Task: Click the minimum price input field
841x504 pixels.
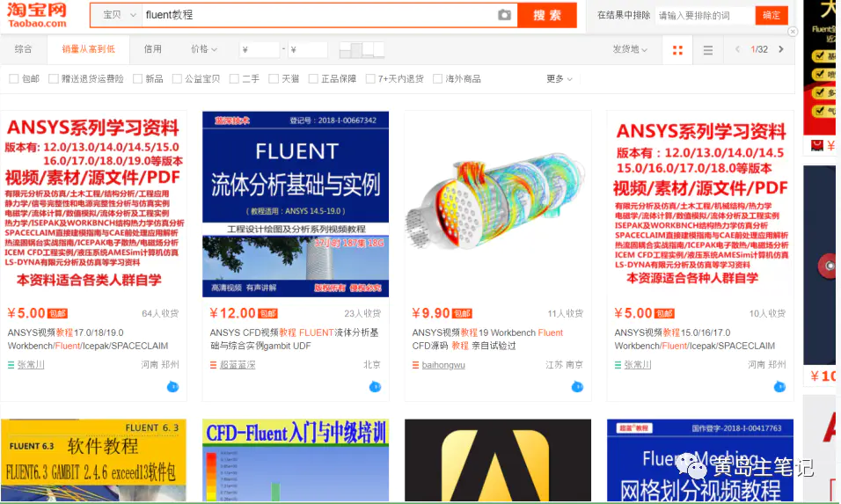Action: pos(262,50)
